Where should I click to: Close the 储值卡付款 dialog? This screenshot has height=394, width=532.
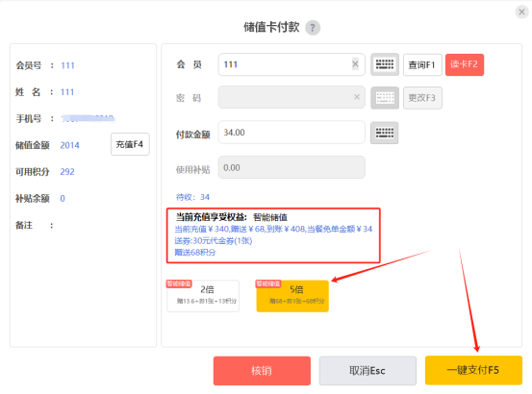[x=521, y=12]
